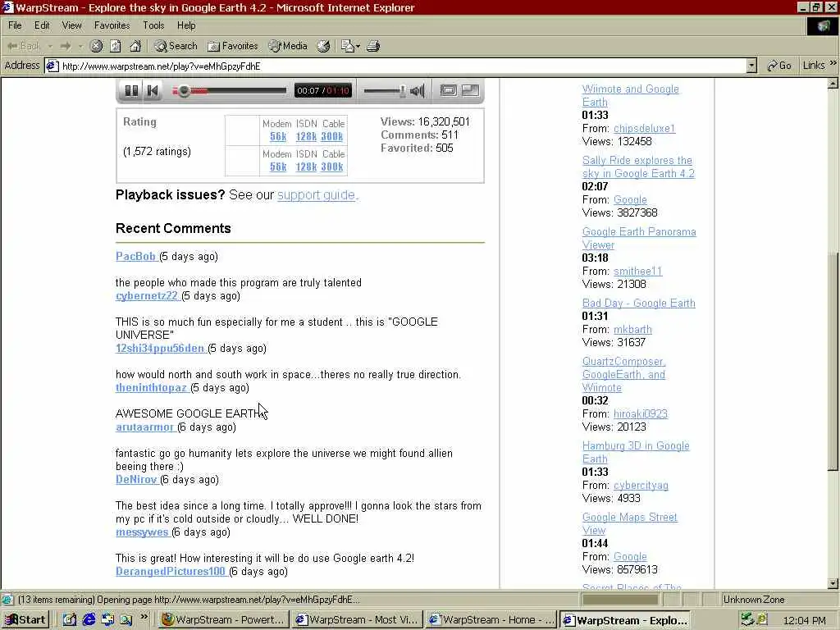Open uploader chipsdeluxe1's profile
The image size is (840, 630).
645,129
